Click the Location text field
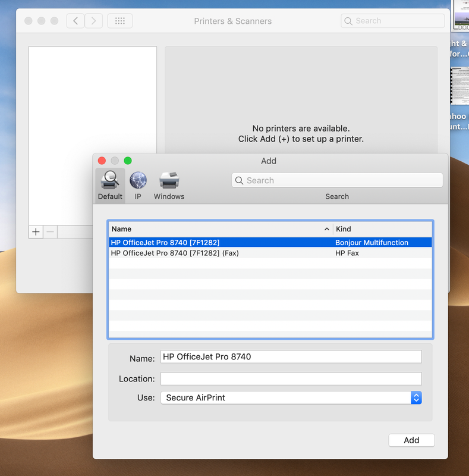The width and height of the screenshot is (469, 476). pyautogui.click(x=291, y=379)
